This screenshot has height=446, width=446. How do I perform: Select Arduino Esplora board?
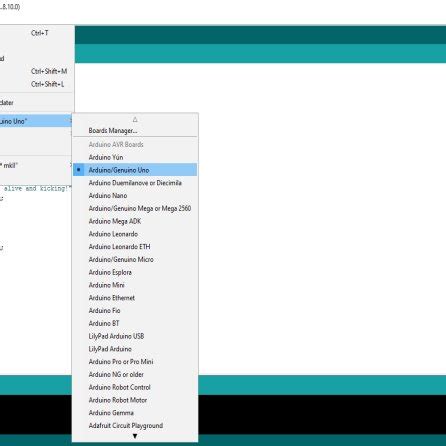tap(135, 272)
